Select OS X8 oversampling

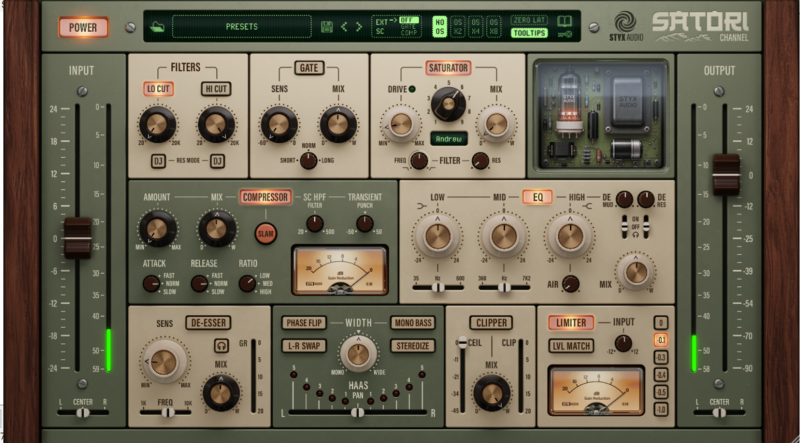493,27
